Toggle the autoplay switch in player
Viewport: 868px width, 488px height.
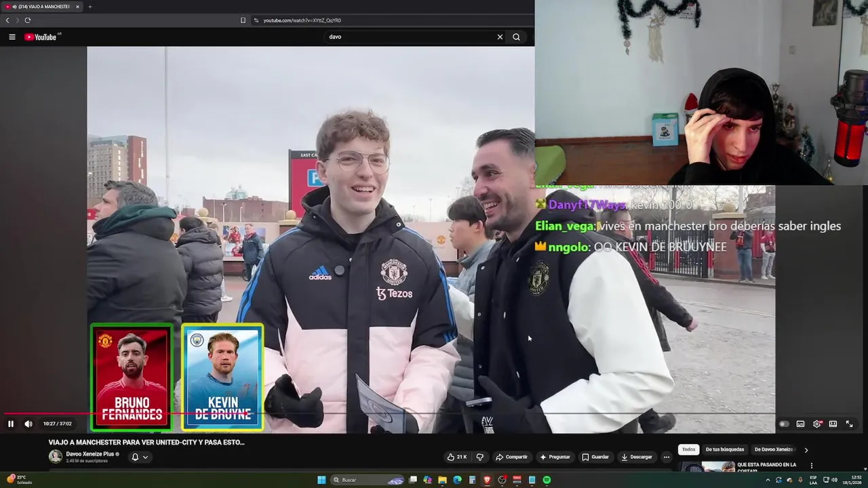click(784, 424)
